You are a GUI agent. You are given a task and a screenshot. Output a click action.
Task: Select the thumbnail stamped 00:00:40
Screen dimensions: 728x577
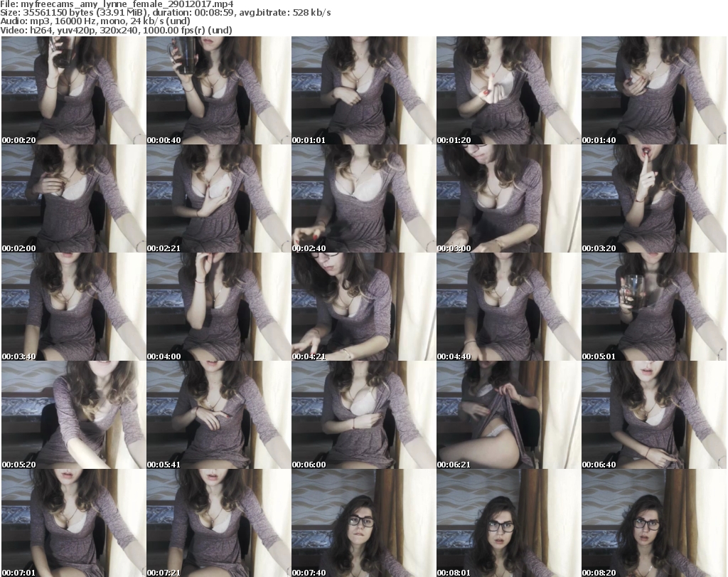pos(219,90)
